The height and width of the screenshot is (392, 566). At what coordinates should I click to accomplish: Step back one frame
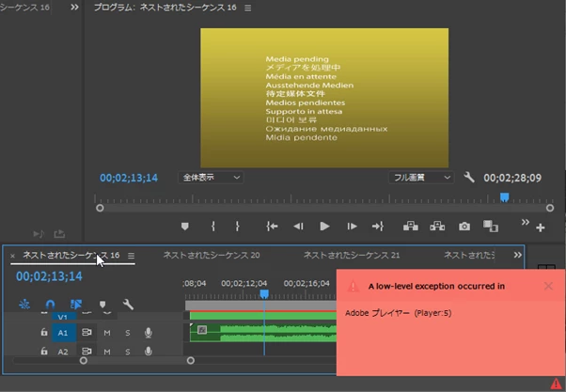[298, 227]
